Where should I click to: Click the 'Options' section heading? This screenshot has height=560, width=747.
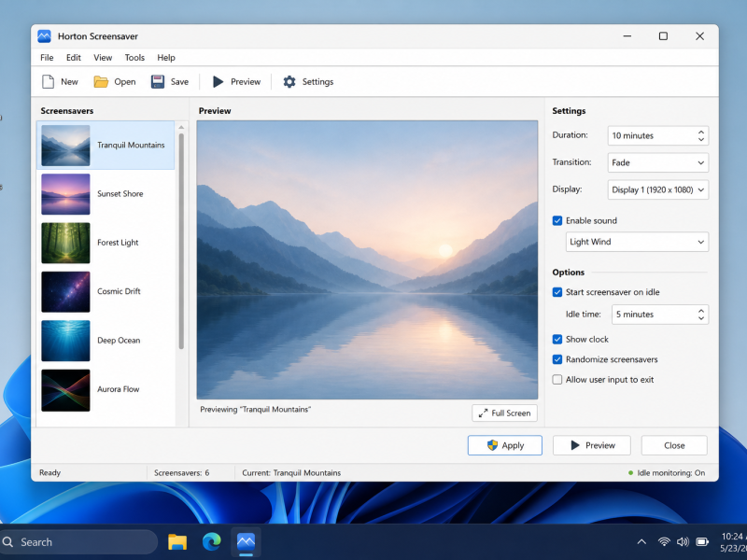pyautogui.click(x=569, y=273)
